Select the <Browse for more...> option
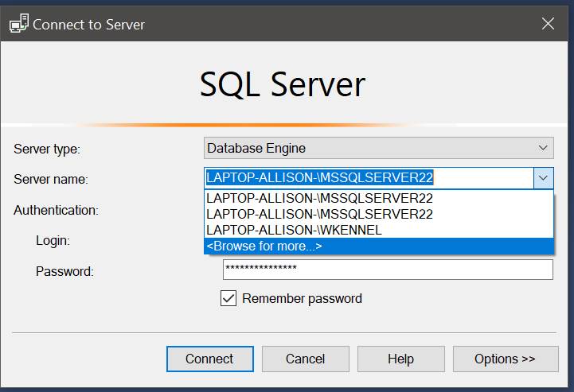Viewport: 574px width, 392px height. [x=264, y=246]
